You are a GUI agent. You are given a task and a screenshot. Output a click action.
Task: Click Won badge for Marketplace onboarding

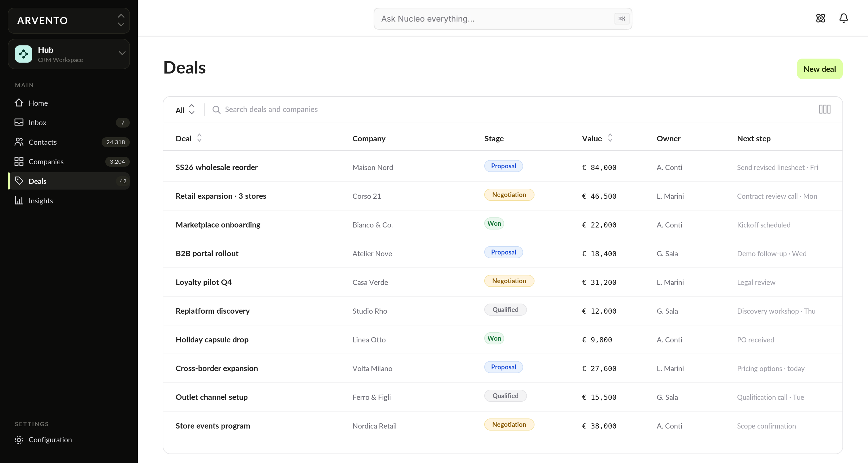(494, 223)
